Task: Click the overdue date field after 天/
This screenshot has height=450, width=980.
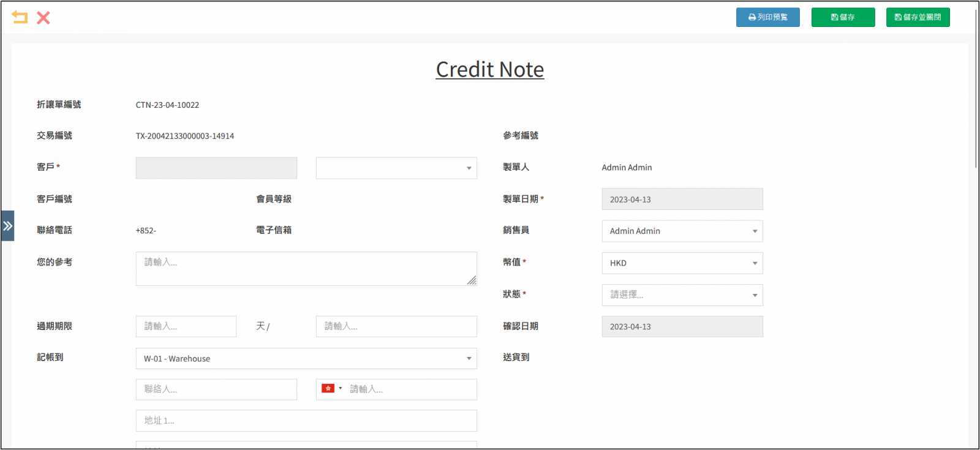Action: [396, 326]
